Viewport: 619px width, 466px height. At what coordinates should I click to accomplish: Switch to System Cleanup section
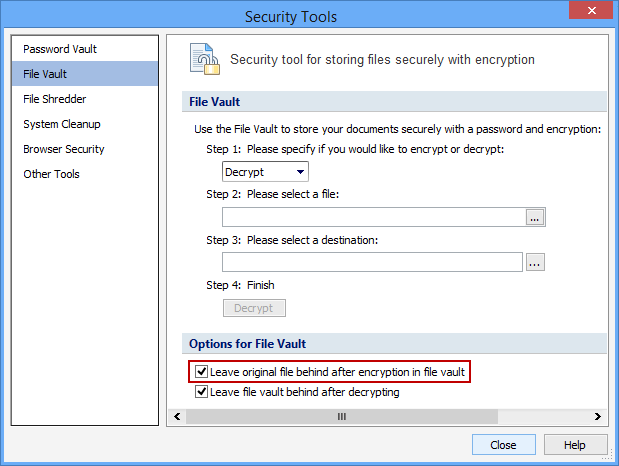[x=62, y=124]
